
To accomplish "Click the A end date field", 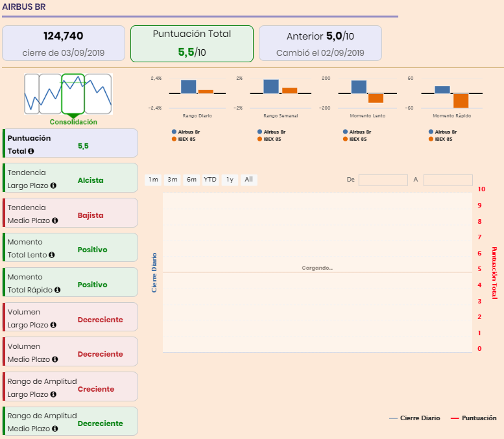I will click(448, 180).
